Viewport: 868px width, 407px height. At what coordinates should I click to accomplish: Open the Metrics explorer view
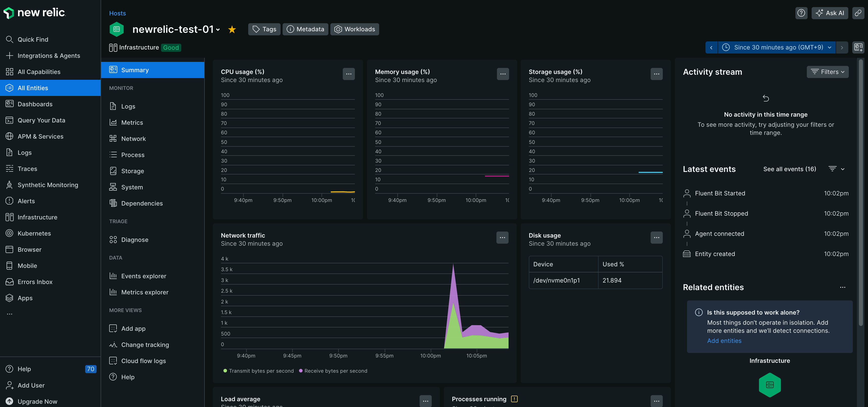[145, 292]
